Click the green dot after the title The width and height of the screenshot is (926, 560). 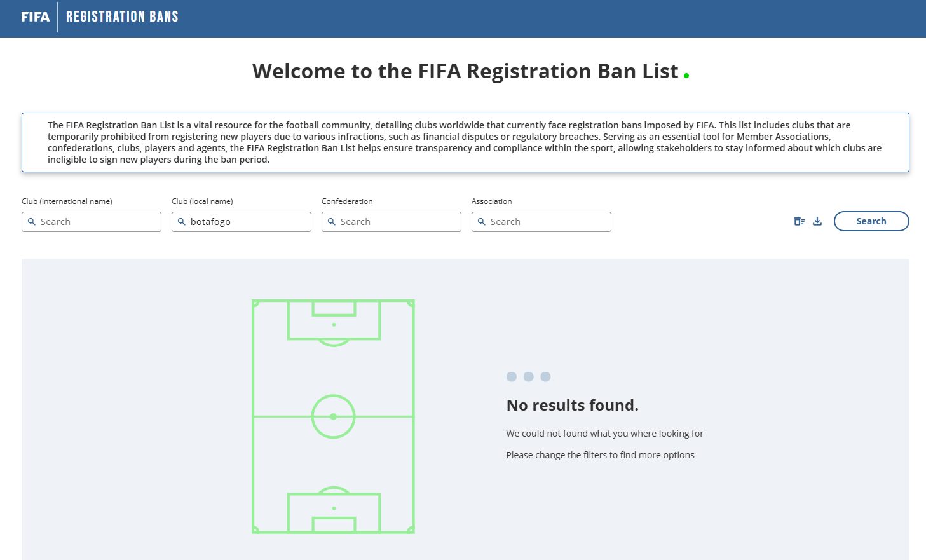click(686, 76)
